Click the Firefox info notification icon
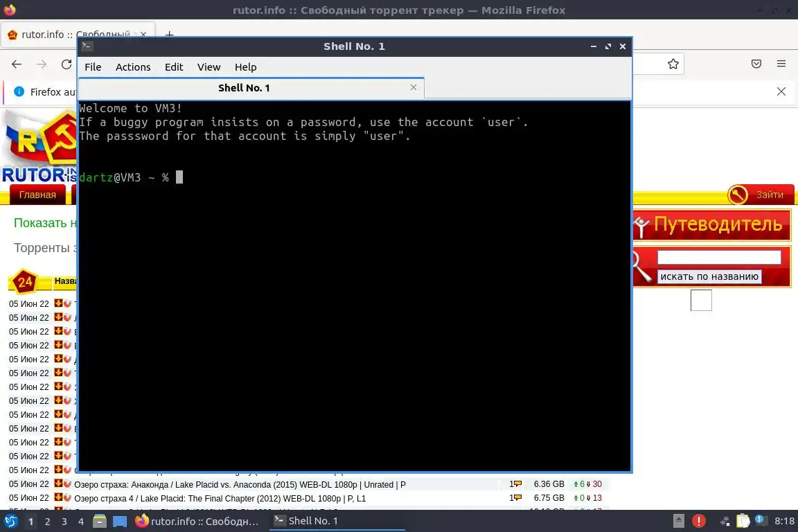Image resolution: width=798 pixels, height=532 pixels. pyautogui.click(x=19, y=91)
